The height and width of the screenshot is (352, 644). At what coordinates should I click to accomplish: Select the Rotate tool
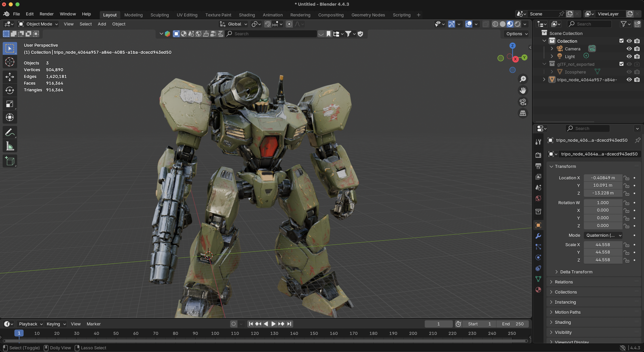[x=10, y=90]
